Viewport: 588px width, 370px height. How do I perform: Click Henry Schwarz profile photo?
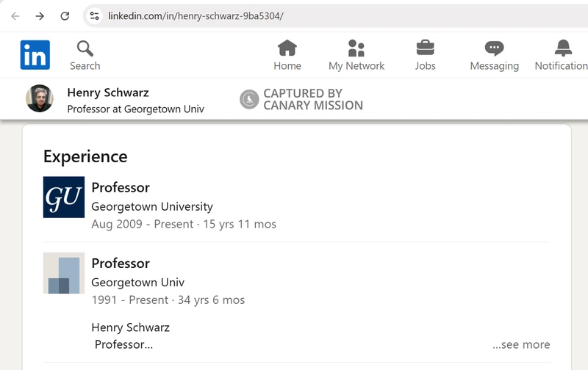pyautogui.click(x=40, y=98)
